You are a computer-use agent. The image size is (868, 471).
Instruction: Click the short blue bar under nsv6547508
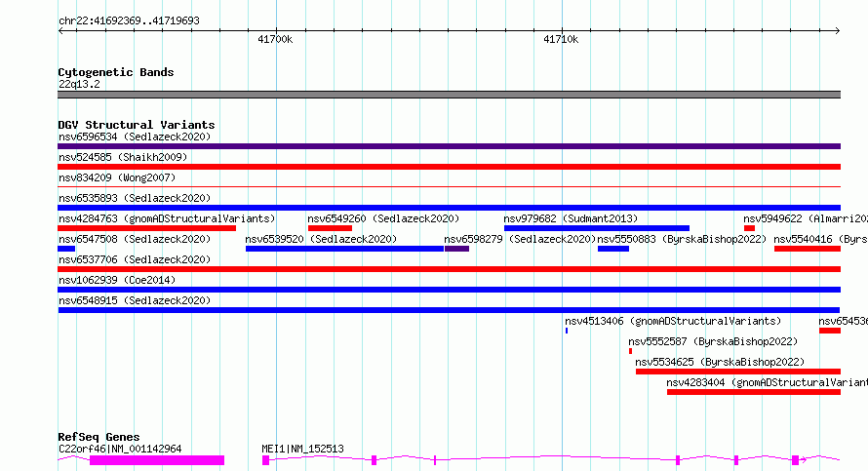pyautogui.click(x=66, y=249)
